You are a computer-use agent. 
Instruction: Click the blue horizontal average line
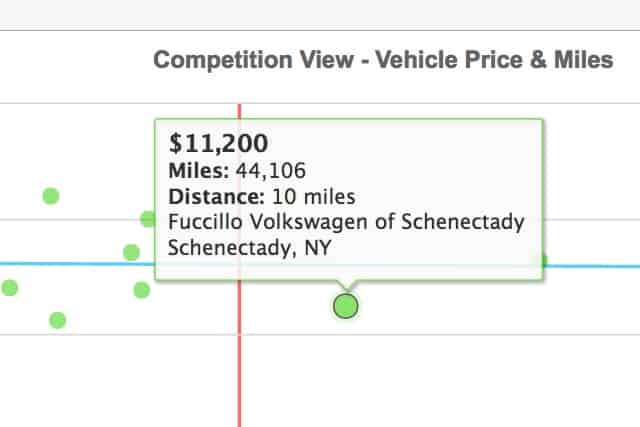coord(592,266)
